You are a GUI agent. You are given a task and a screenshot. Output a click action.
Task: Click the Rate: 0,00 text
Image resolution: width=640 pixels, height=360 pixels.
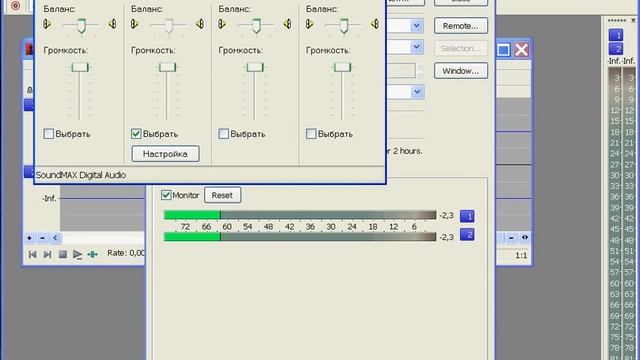(x=126, y=253)
